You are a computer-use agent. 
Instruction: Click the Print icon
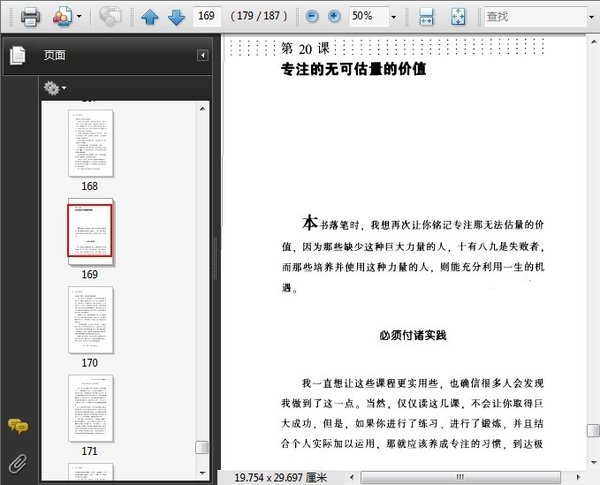30,16
